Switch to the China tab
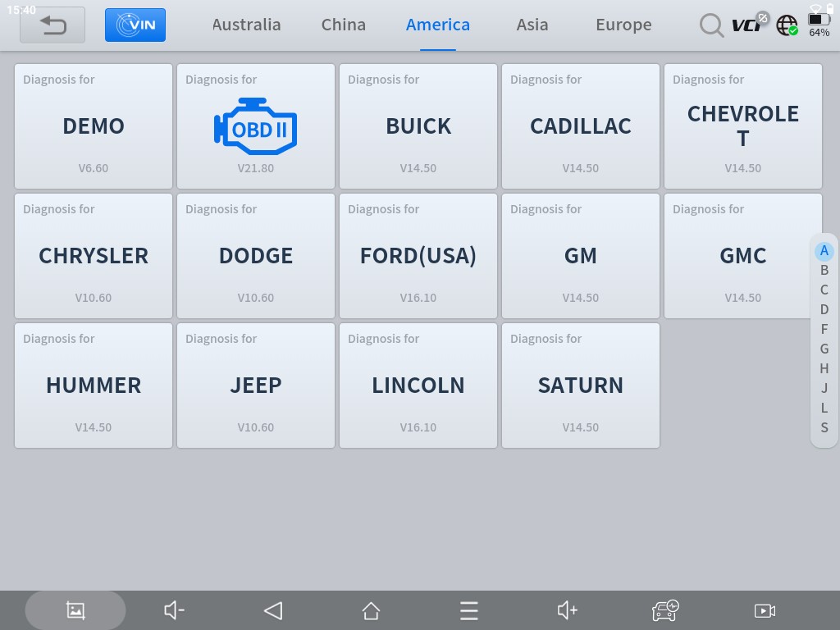The height and width of the screenshot is (630, 840). point(343,25)
